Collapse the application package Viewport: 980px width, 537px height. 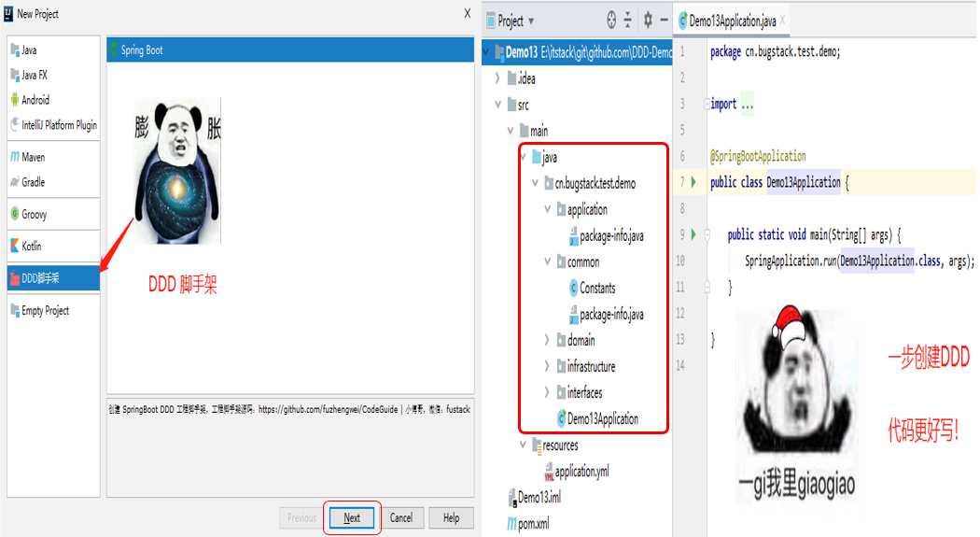tap(548, 209)
